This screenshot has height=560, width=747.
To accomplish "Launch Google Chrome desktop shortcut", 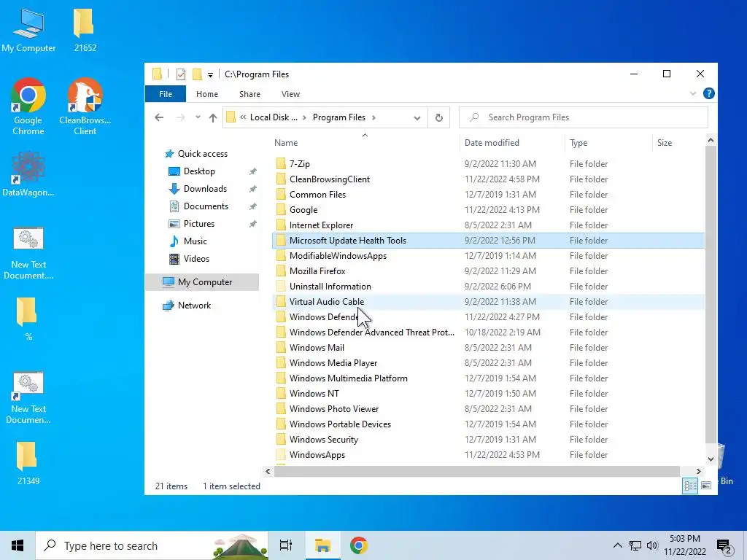I will pos(28,106).
